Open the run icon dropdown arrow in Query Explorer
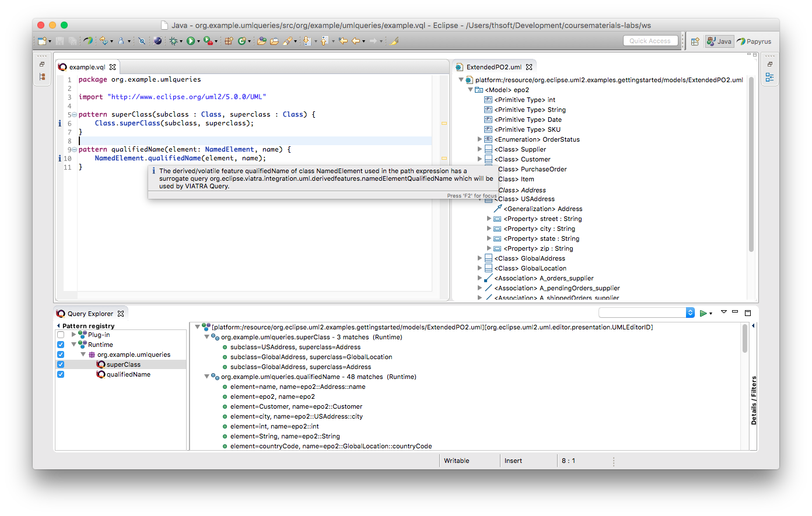812x516 pixels. click(x=710, y=314)
